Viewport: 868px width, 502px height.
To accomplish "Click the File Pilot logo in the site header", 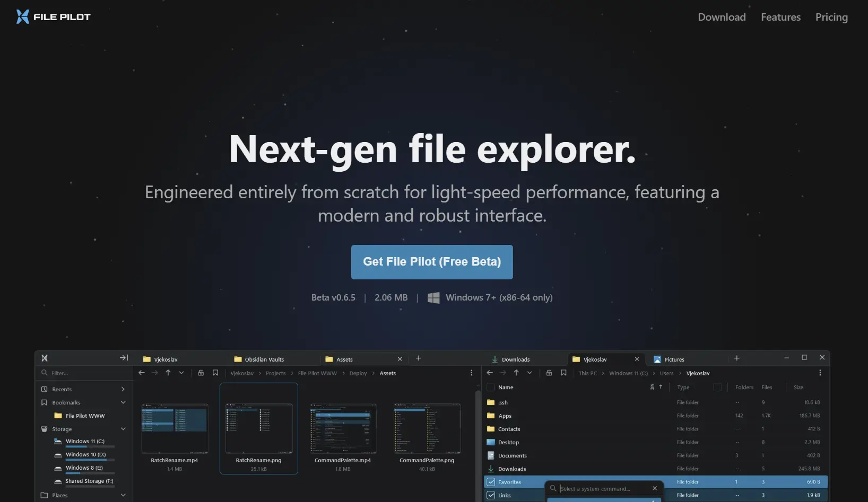I will point(53,17).
